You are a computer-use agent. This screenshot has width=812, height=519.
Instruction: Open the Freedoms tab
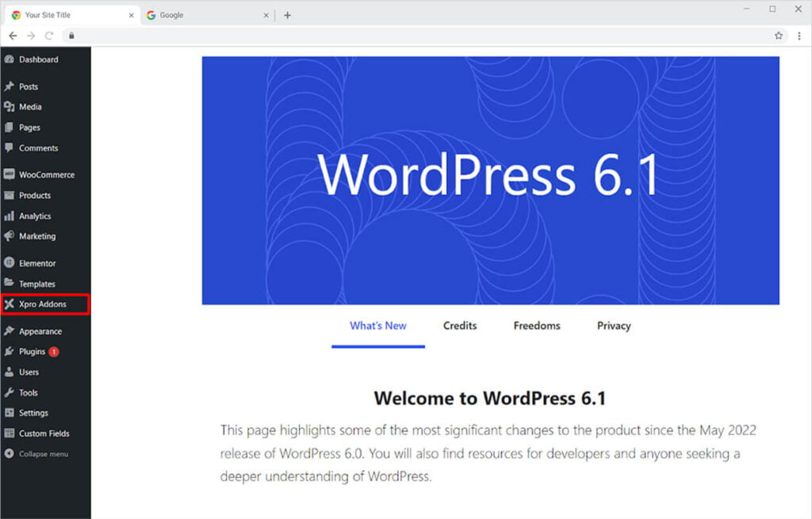click(x=537, y=326)
